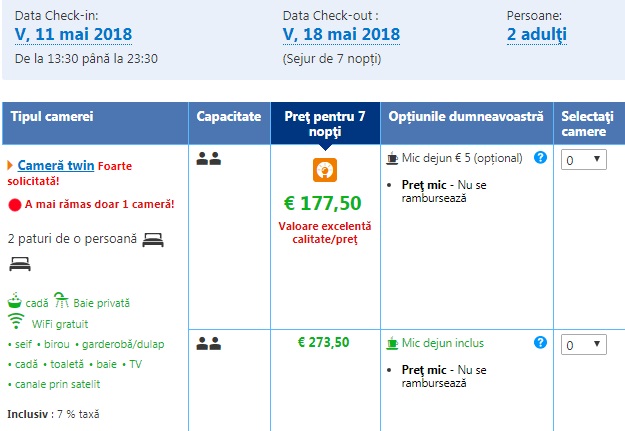The image size is (625, 431).
Task: Edit the 2 adulți guests link
Action: (x=537, y=35)
